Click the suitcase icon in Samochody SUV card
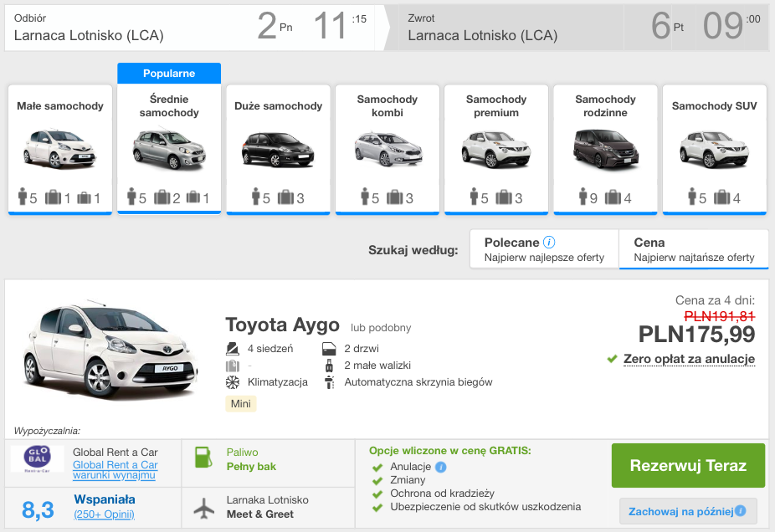The height and width of the screenshot is (532, 775). pos(721,197)
